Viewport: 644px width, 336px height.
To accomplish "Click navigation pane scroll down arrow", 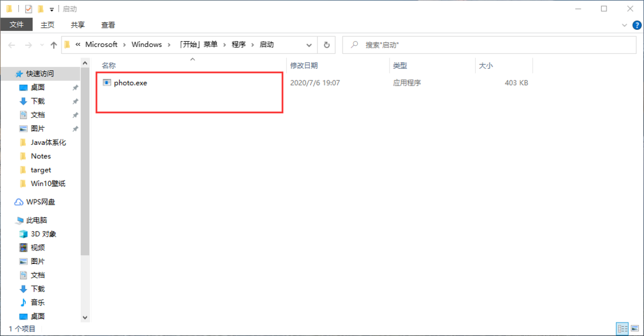I will [84, 317].
